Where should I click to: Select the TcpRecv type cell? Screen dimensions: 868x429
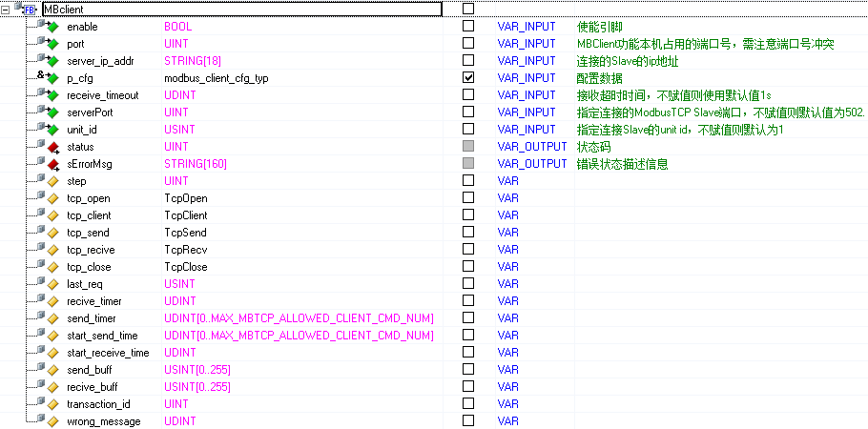click(186, 250)
